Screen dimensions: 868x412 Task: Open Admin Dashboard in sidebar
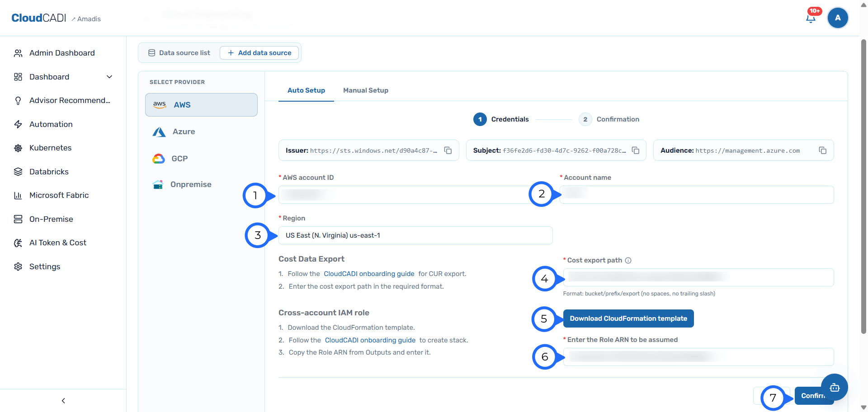[63, 53]
